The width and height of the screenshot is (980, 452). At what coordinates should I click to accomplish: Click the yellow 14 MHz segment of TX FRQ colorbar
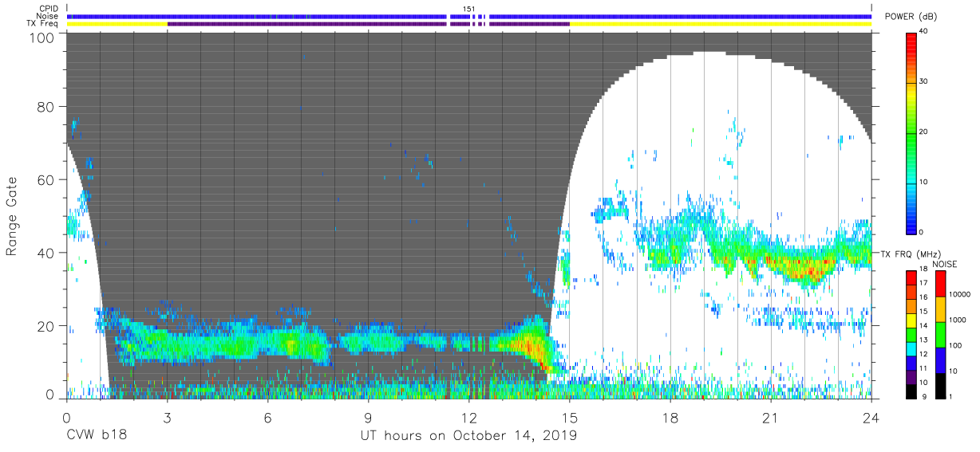(911, 320)
